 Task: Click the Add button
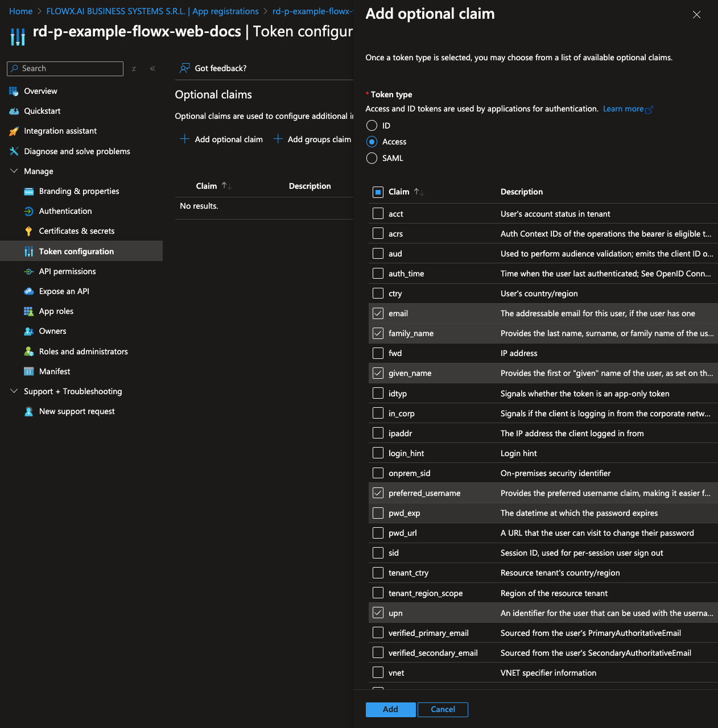(390, 709)
